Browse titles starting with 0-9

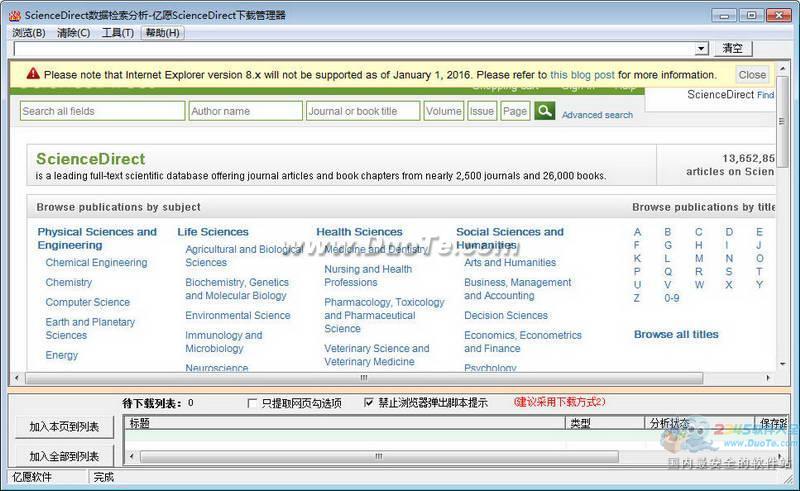coord(671,298)
